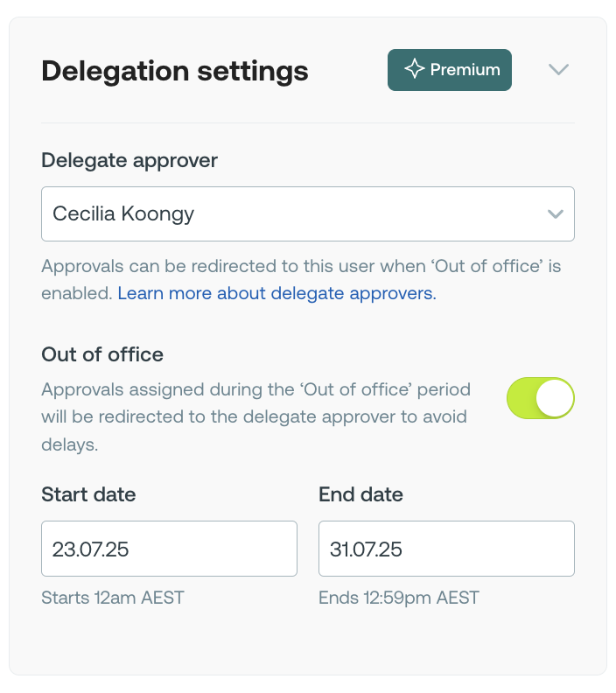616x693 pixels.
Task: Collapse the Delegation settings panel chevron
Action: coord(558,70)
